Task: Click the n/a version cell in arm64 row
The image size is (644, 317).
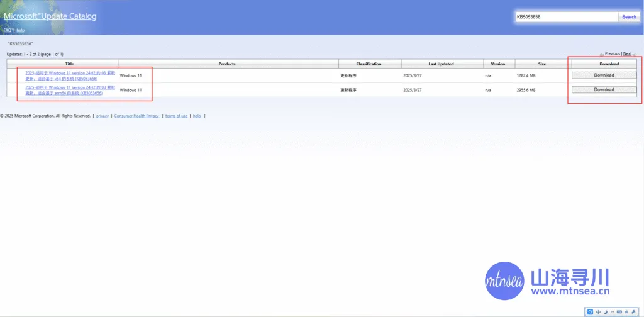Action: point(488,90)
